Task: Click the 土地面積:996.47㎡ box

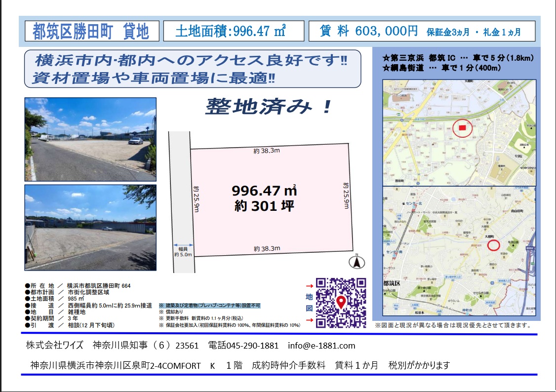Action: [x=233, y=31]
